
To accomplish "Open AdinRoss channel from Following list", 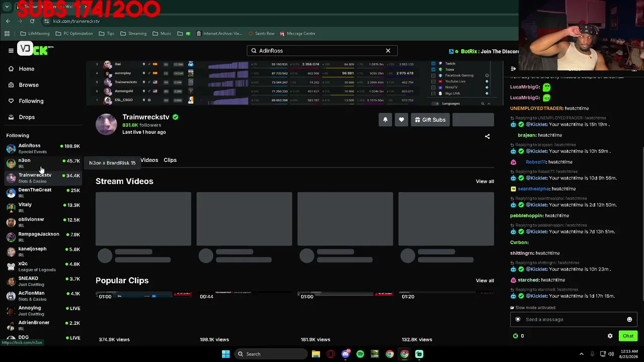I will 43,148.
